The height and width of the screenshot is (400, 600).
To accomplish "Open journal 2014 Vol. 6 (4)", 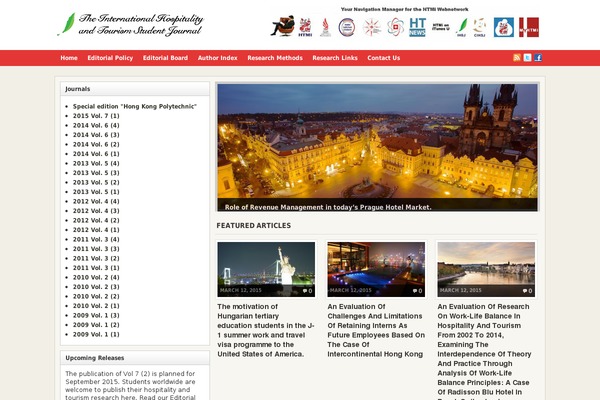I will tap(96, 126).
